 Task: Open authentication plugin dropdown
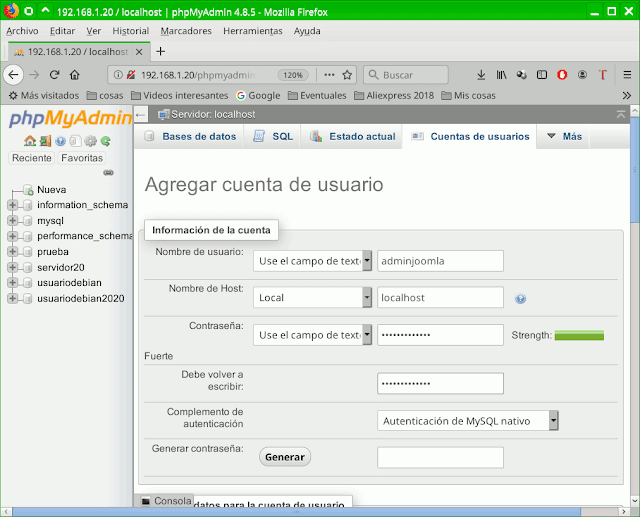pos(468,421)
